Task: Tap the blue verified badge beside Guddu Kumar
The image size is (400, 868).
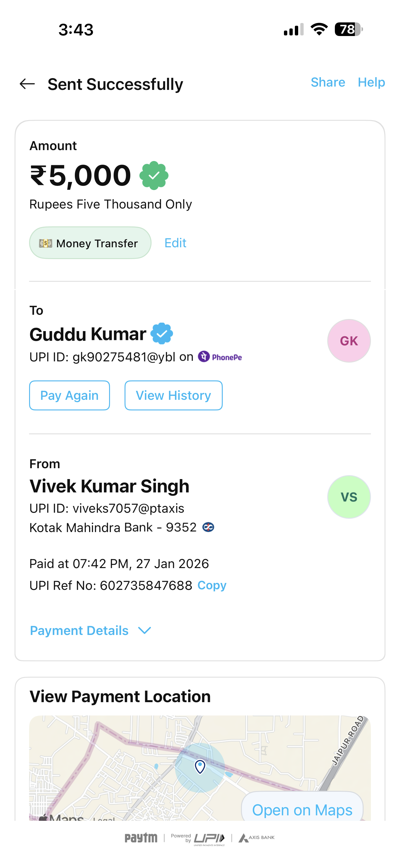Action: tap(162, 334)
